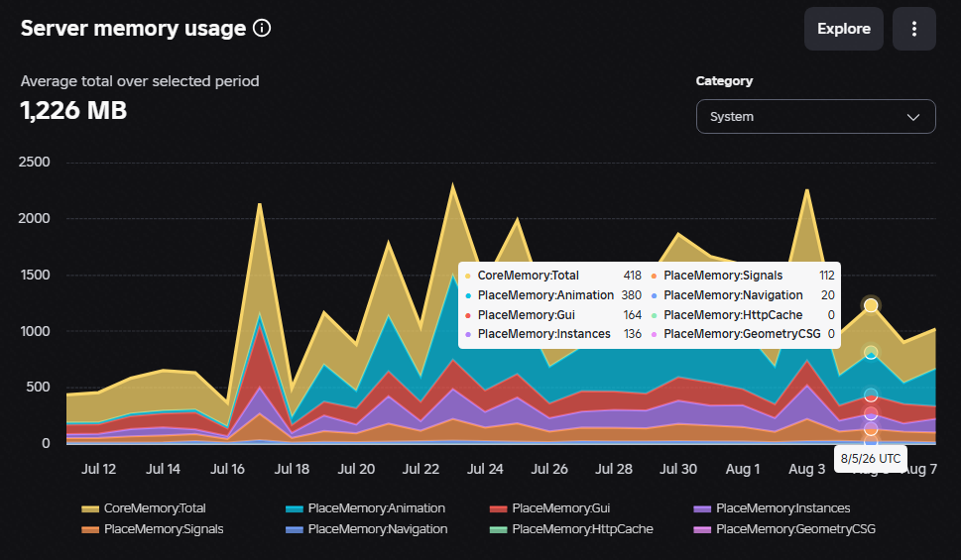Click the Jul 22 x-axis label
This screenshot has height=560, width=961.
point(420,469)
